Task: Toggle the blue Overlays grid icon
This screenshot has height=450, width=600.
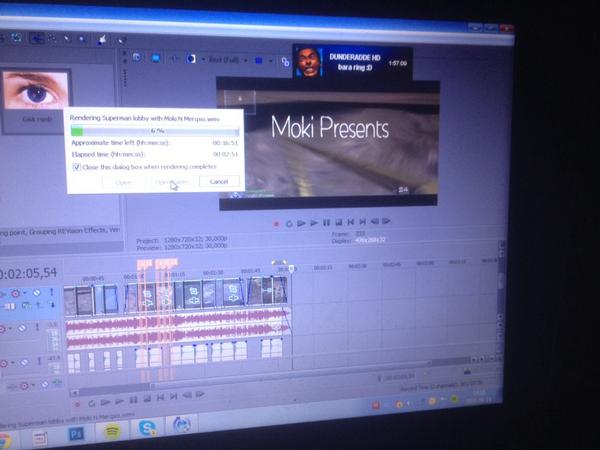Action: click(259, 60)
